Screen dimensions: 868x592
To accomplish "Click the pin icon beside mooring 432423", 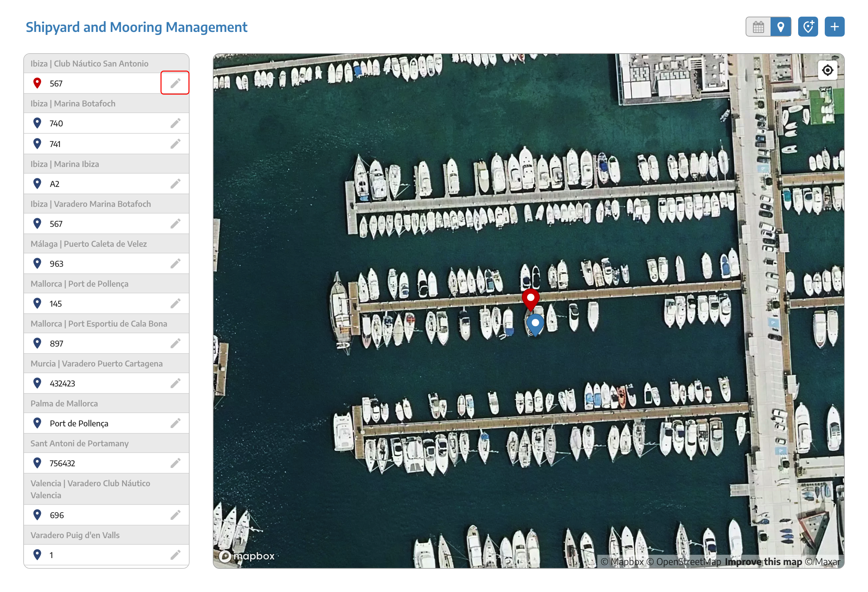I will (37, 383).
